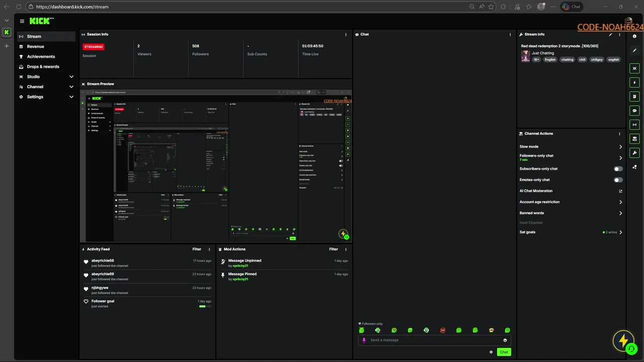Click the stream preview thumbnail
644x362 pixels.
pos(216,165)
